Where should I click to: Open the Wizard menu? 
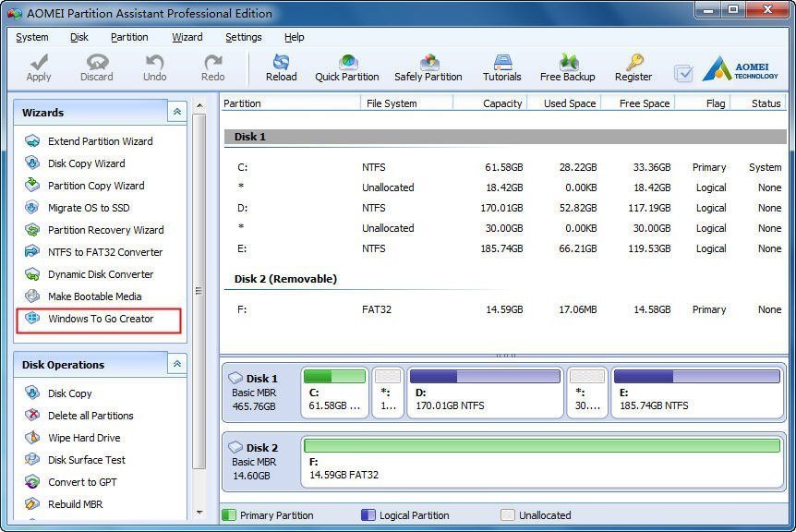pyautogui.click(x=187, y=37)
